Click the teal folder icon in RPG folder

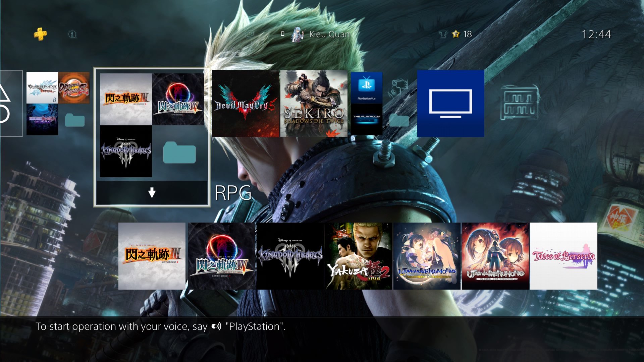pyautogui.click(x=179, y=153)
